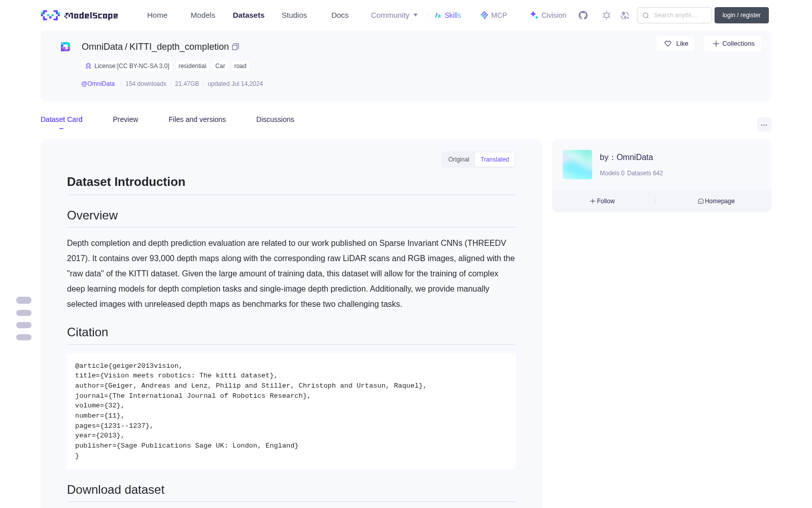Focus the Search anything input field
Screen dimensions: 812x508
coord(674,15)
